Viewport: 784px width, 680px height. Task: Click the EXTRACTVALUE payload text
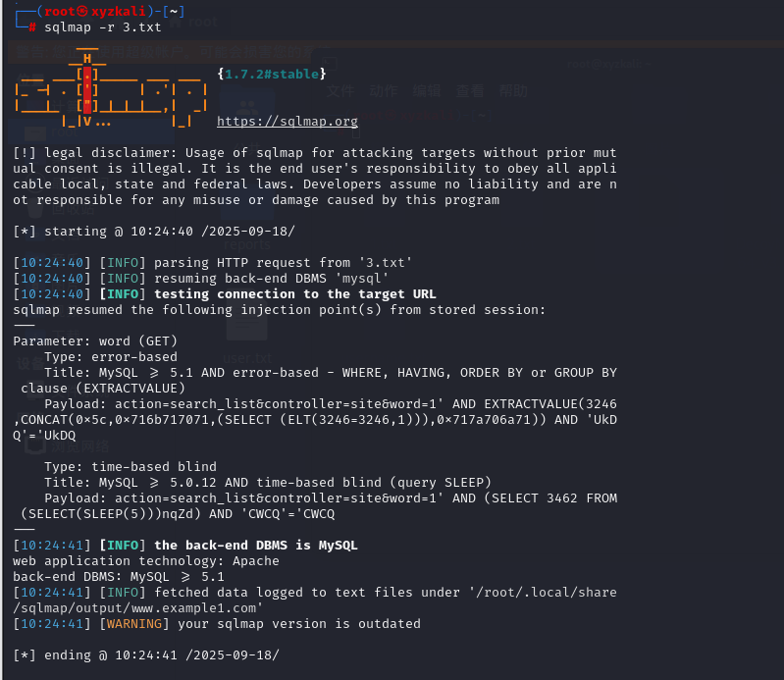point(315,420)
